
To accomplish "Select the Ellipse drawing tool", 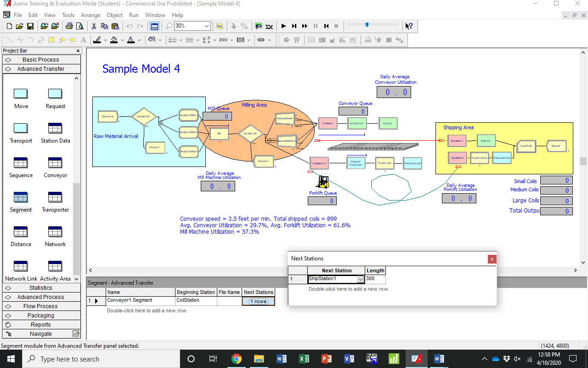I will pos(73,40).
